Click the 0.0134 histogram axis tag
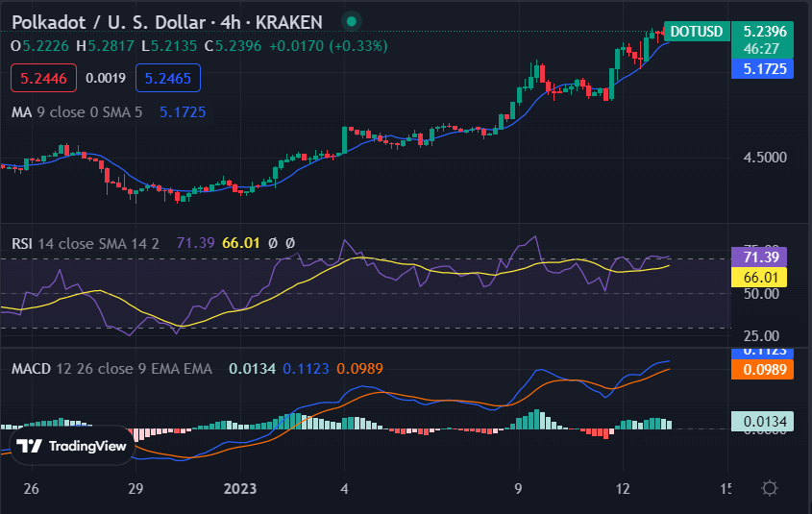Screen dimensions: 812x514 coord(762,422)
